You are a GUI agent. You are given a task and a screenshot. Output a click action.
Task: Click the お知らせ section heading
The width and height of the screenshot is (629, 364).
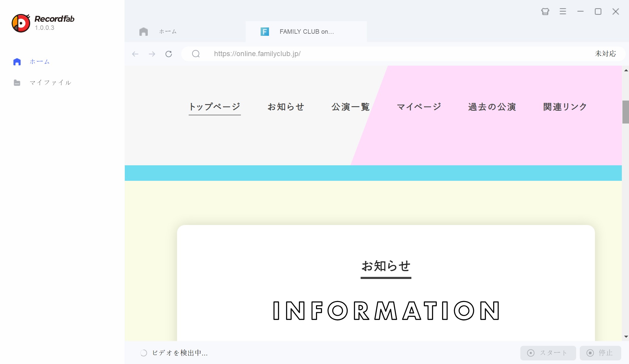tap(386, 266)
